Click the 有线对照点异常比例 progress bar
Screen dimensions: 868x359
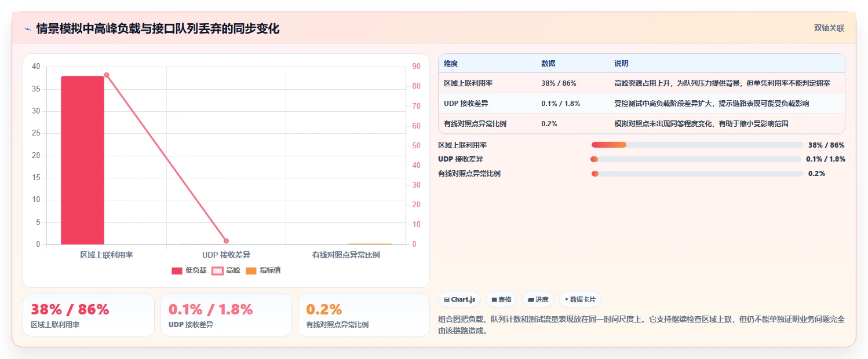(x=698, y=174)
